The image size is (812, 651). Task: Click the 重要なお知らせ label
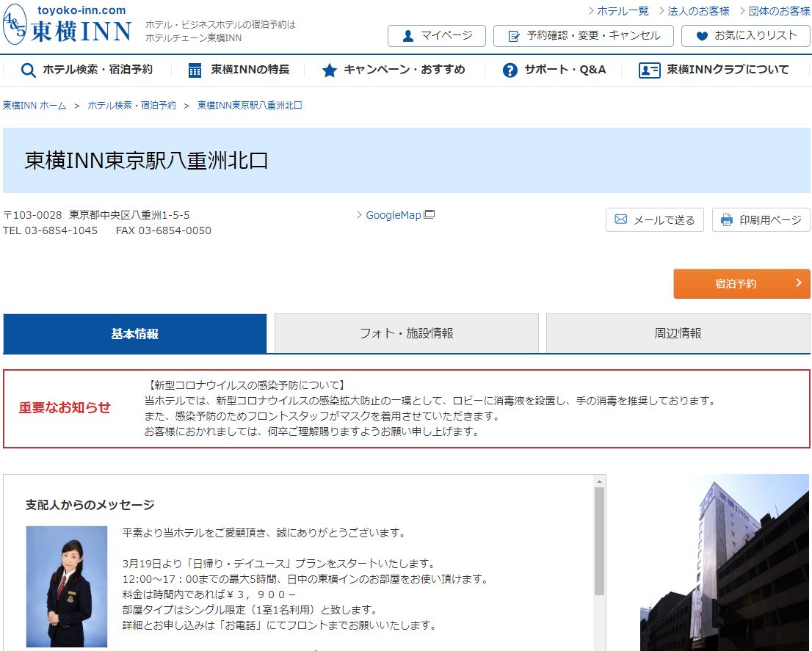[65, 408]
